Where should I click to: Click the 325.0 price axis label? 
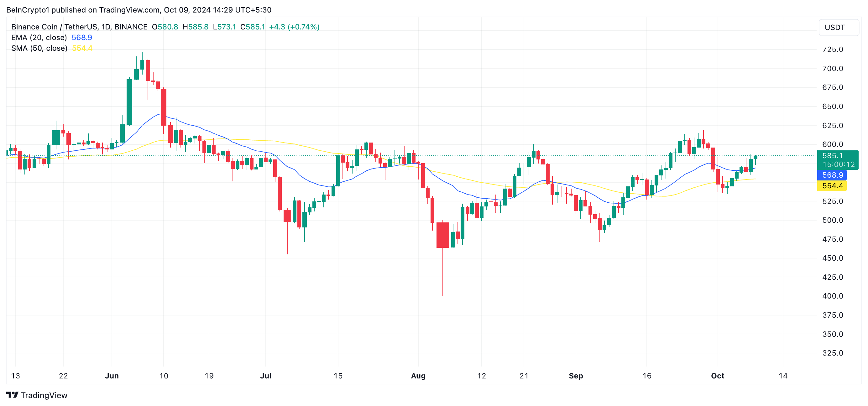tap(832, 353)
